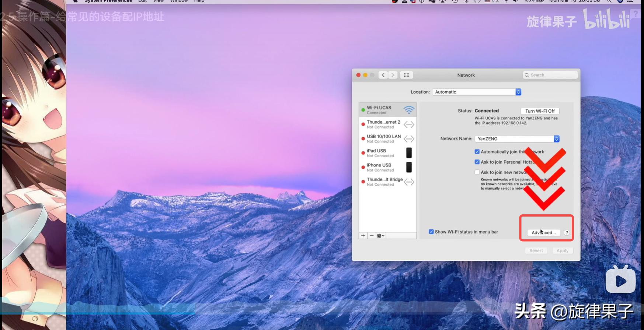The image size is (644, 330).
Task: Open the gear action menu below the service list
Action: (x=380, y=236)
